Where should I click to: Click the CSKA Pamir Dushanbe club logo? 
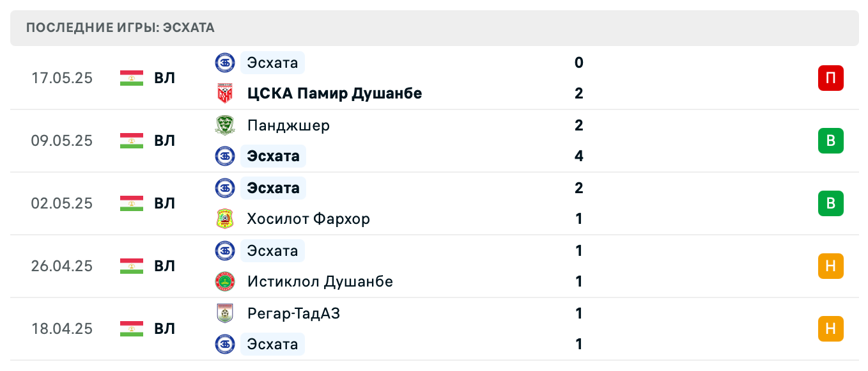[x=225, y=93]
